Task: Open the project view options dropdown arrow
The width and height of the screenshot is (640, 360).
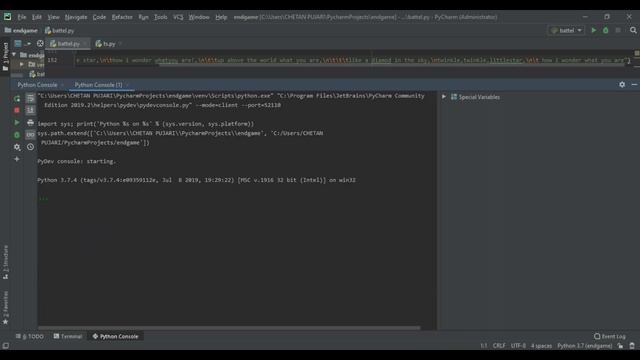Action: 29,43
